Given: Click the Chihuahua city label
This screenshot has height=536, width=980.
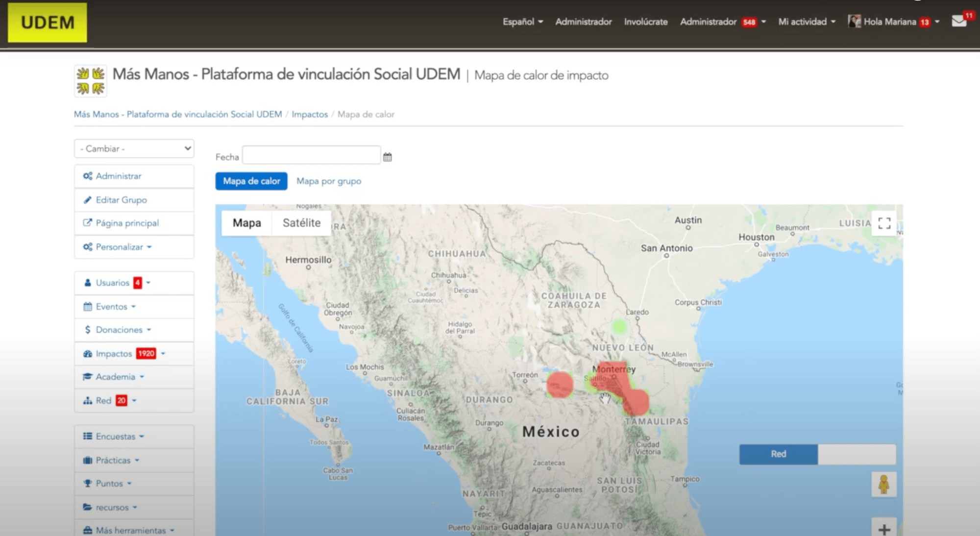Looking at the screenshot, I should click(449, 275).
